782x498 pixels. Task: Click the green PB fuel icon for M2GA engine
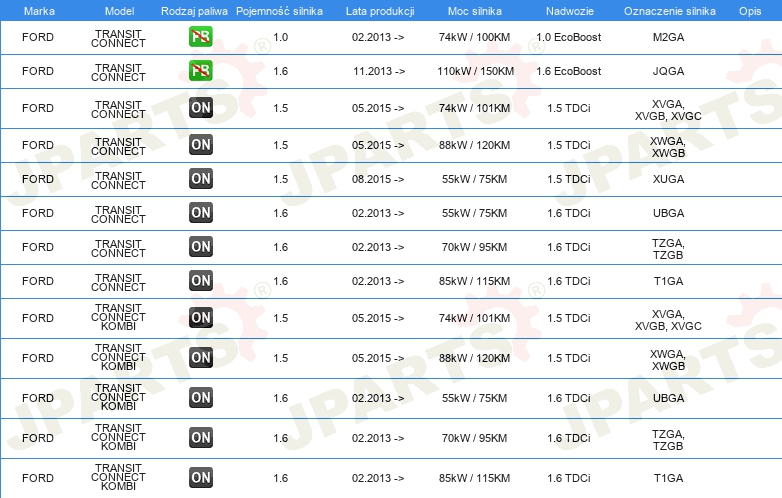pyautogui.click(x=200, y=37)
